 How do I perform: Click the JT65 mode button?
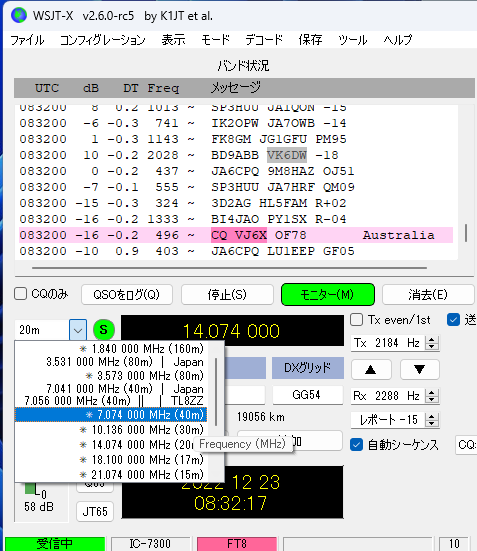click(x=95, y=511)
